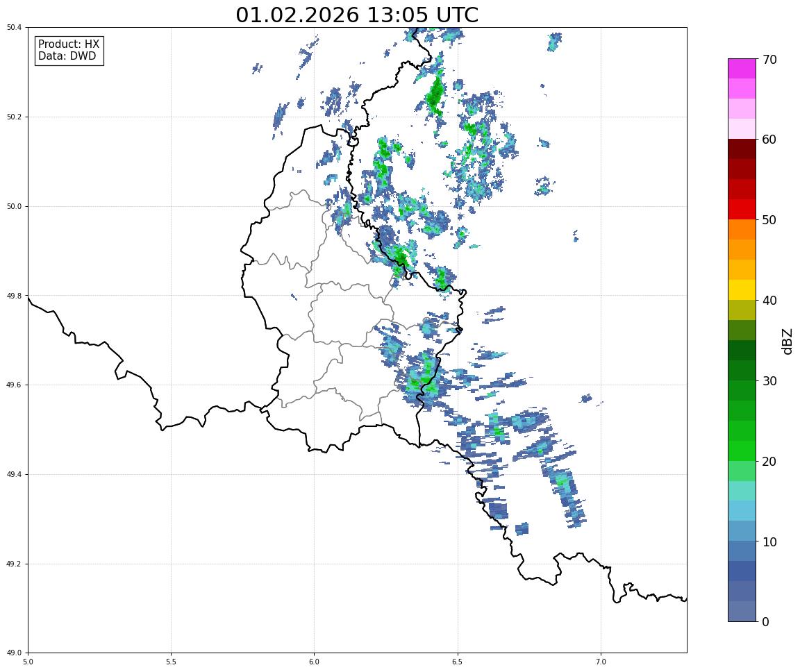The image size is (800, 672).
Task: Click the colorbar tick label "40"
Action: click(769, 301)
